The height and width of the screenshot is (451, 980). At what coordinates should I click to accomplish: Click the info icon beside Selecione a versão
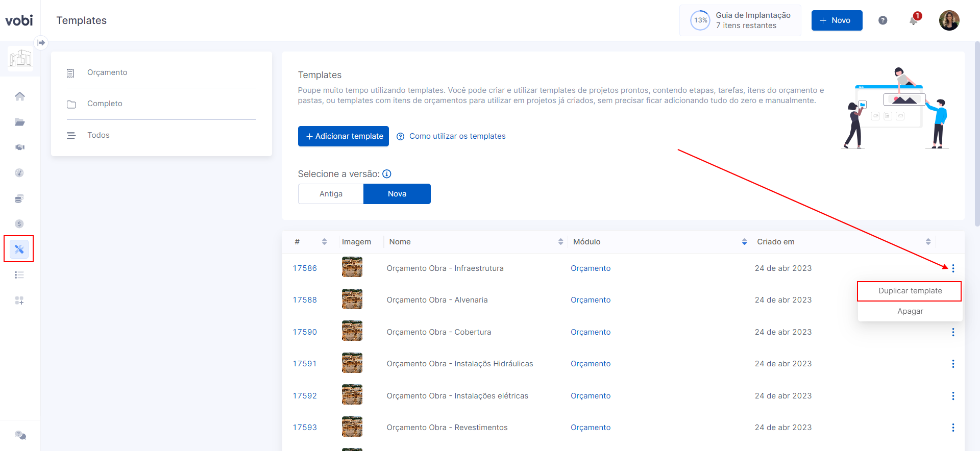click(x=387, y=174)
